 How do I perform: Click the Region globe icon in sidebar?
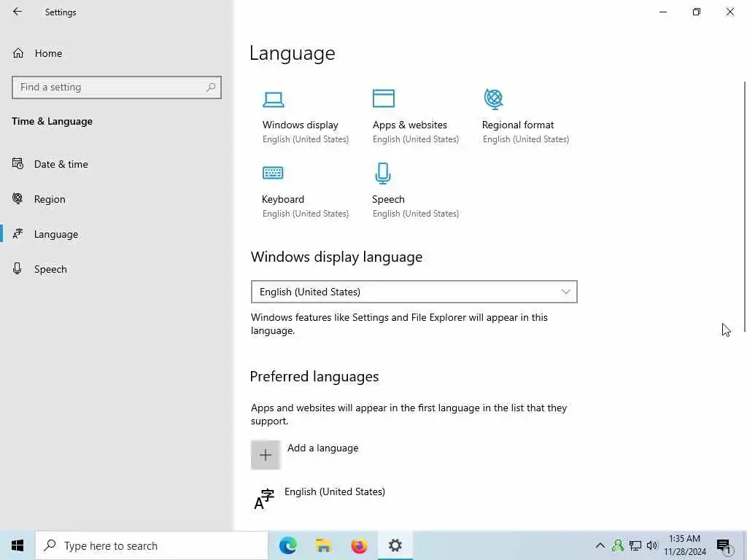click(18, 198)
